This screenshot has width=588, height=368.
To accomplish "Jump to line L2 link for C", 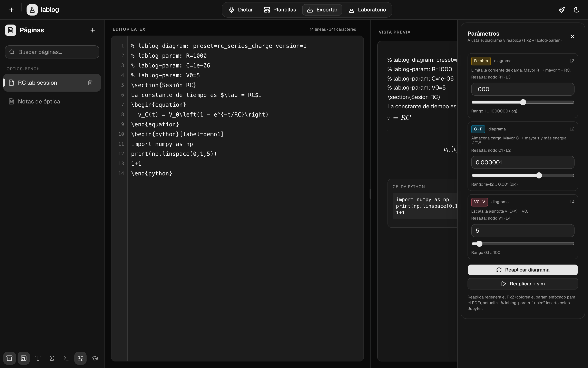I will pos(572,129).
